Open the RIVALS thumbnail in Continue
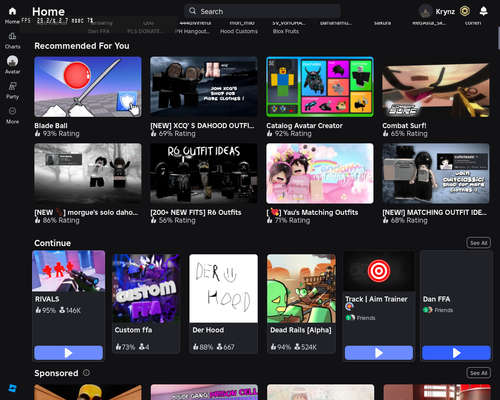This screenshot has width=500, height=400. pyautogui.click(x=68, y=271)
